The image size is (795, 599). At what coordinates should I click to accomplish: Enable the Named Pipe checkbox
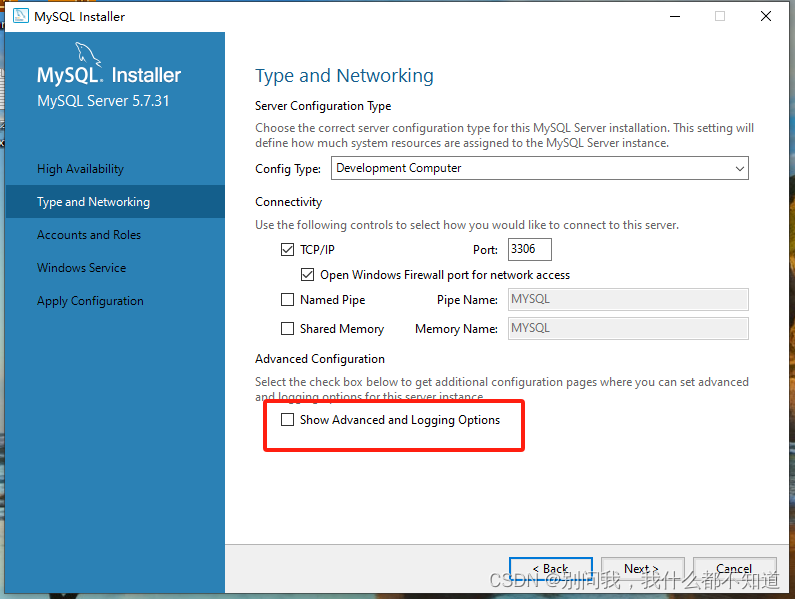point(287,300)
